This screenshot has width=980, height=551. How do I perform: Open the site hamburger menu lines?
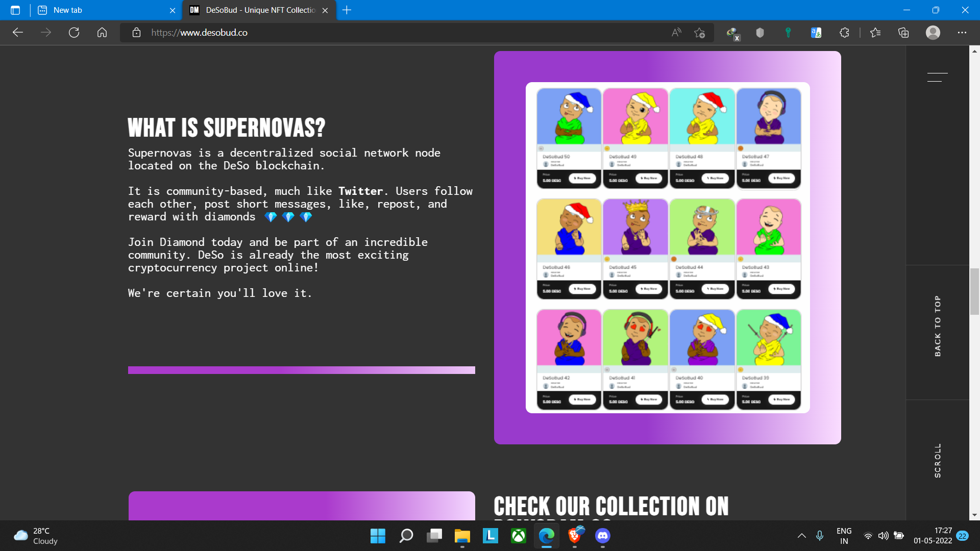tap(937, 77)
